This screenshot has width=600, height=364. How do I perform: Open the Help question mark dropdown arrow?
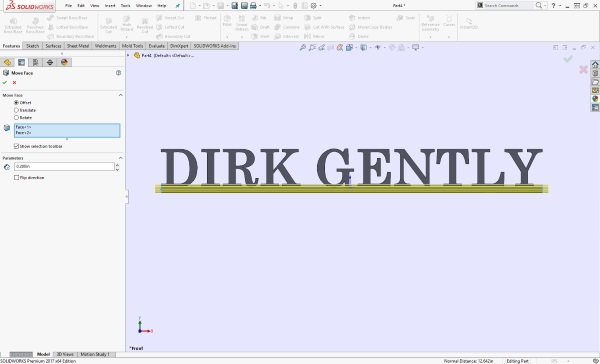(560, 6)
